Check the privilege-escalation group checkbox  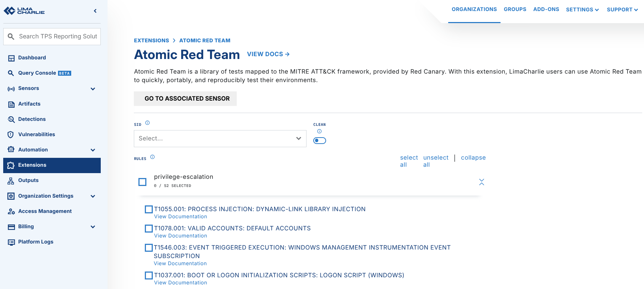coord(142,182)
